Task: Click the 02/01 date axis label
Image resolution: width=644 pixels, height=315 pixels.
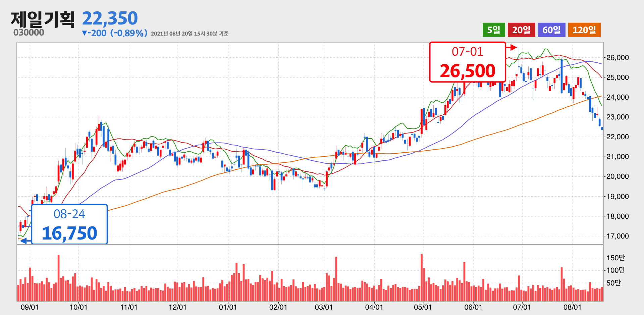Action: [278, 307]
